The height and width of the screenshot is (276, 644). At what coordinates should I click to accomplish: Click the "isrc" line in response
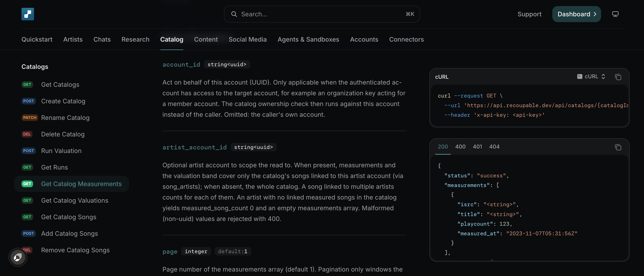[488, 204]
